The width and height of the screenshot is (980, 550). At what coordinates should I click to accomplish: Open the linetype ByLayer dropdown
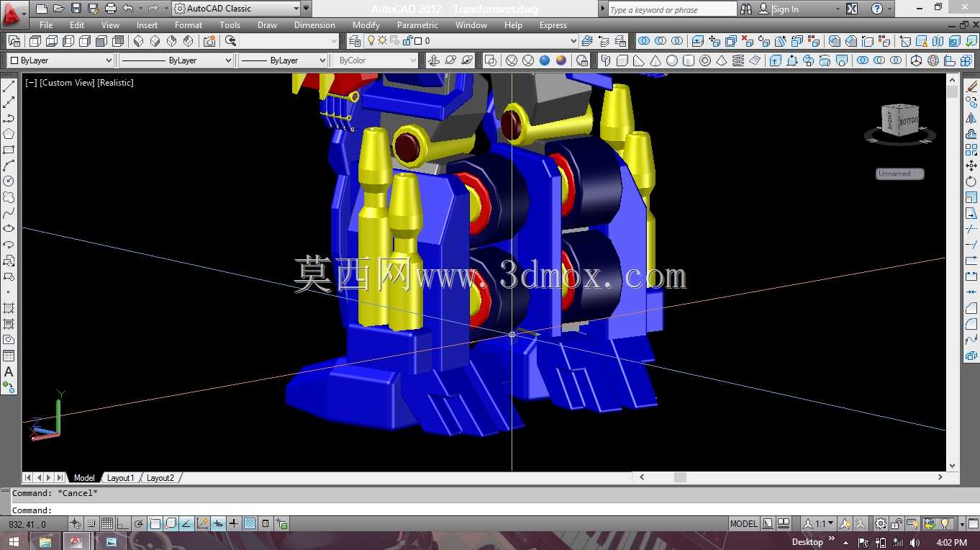(176, 60)
